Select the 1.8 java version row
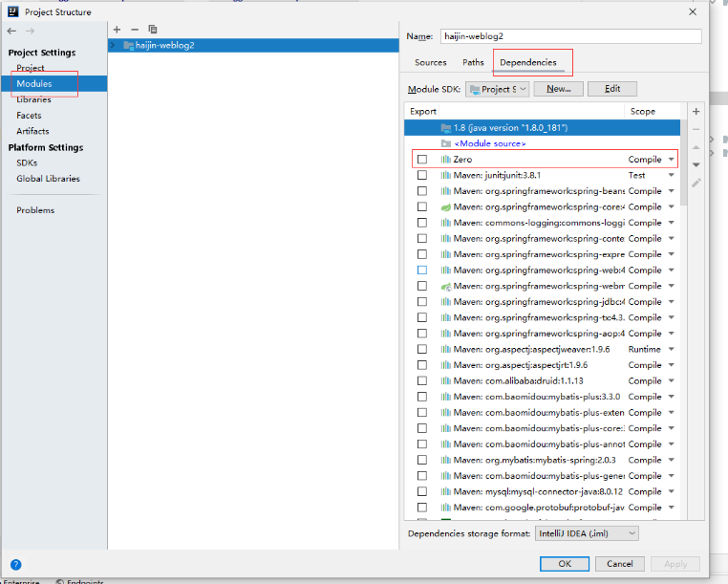The width and height of the screenshot is (728, 584). pos(543,128)
